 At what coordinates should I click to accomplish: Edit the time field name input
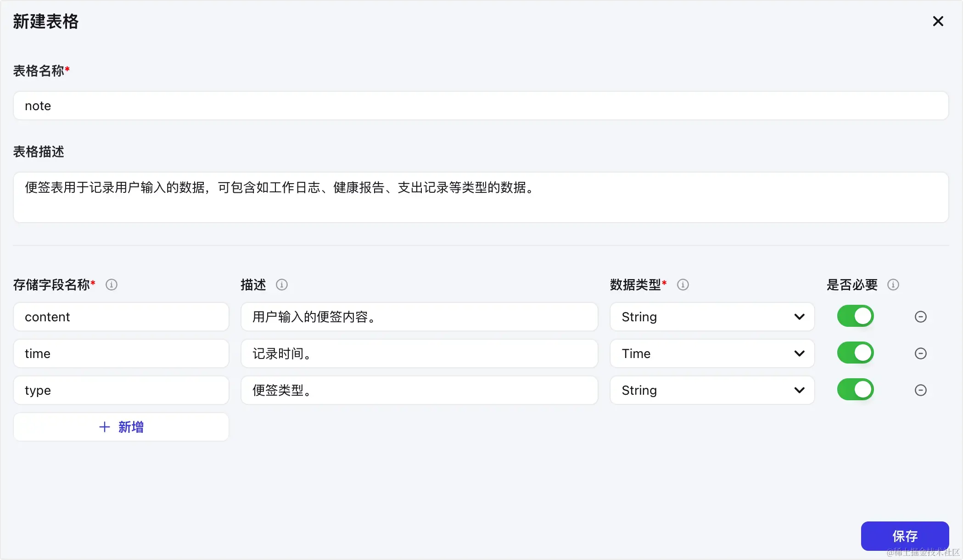click(x=121, y=353)
